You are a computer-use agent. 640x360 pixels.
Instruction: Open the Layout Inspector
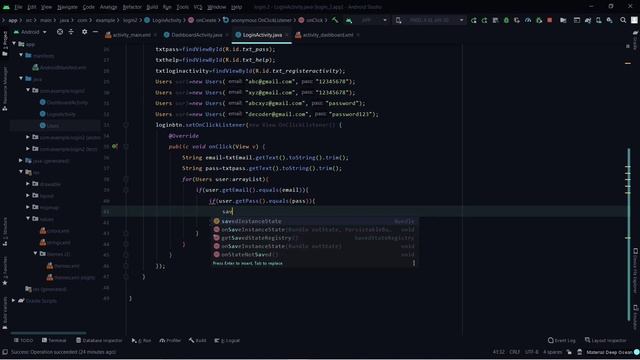click(x=605, y=340)
